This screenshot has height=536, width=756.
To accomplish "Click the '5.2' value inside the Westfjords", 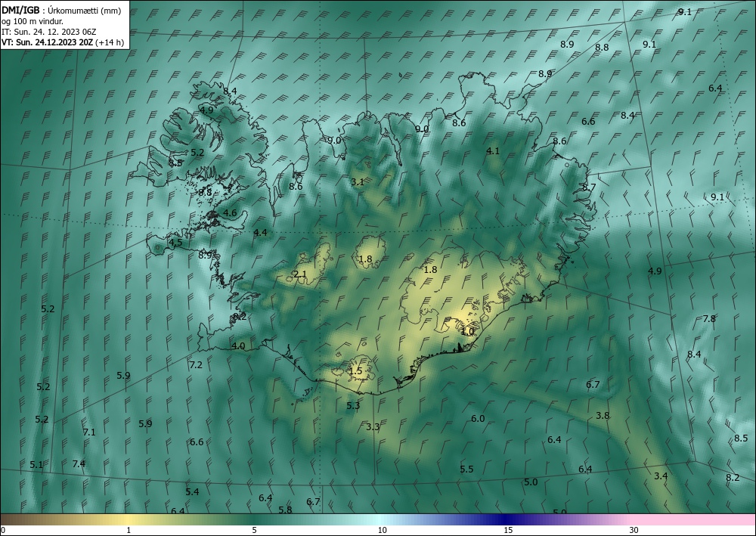I will (197, 152).
